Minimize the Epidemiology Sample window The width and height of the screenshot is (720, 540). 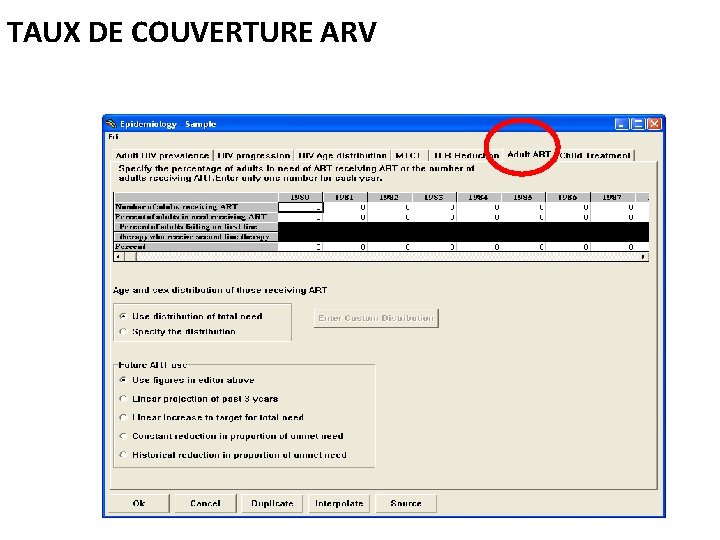[621, 124]
